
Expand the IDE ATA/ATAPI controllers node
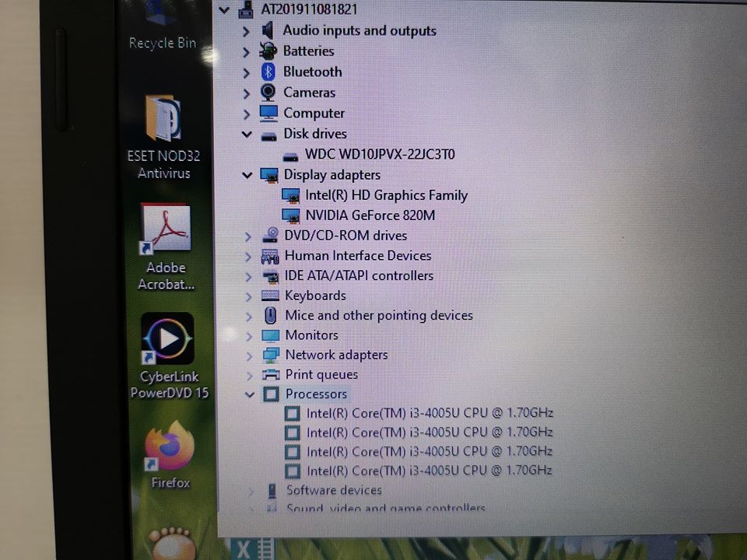click(248, 275)
